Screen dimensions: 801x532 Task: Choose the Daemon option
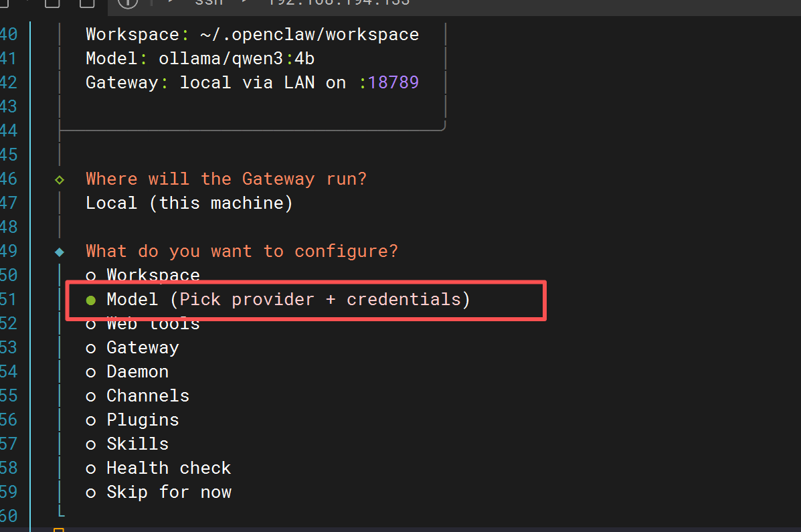coord(127,371)
